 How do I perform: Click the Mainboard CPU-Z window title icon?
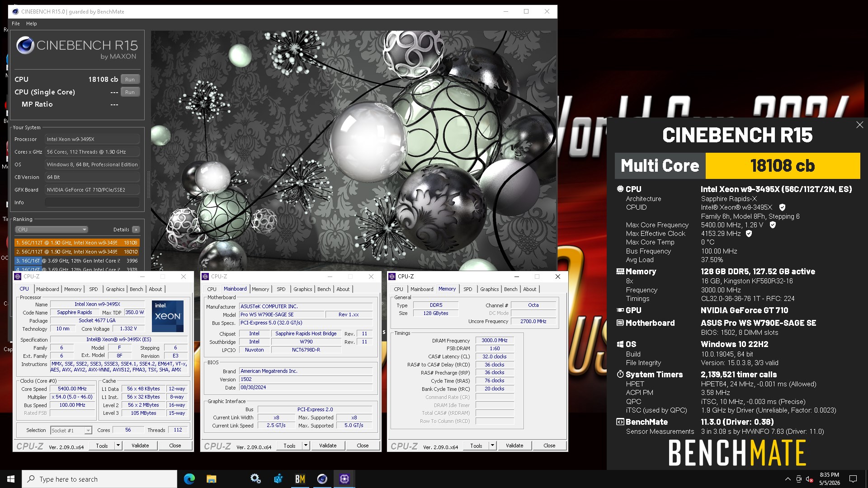(206, 277)
